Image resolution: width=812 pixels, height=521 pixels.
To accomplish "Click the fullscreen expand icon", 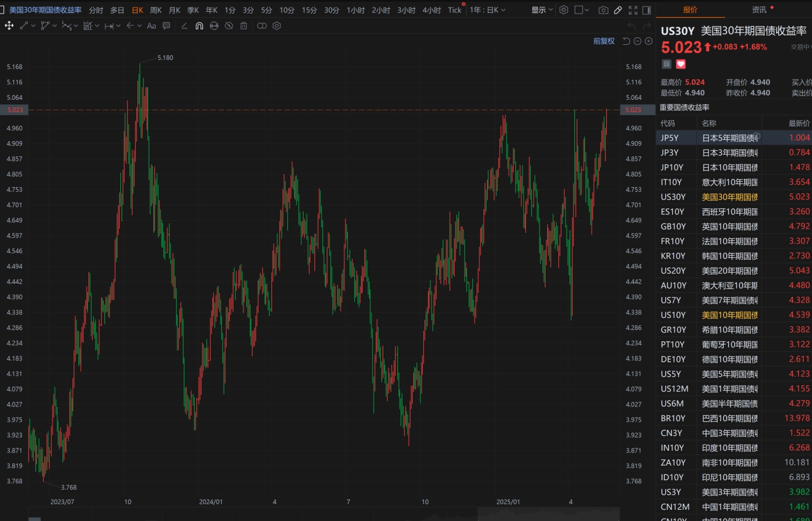I will point(633,10).
